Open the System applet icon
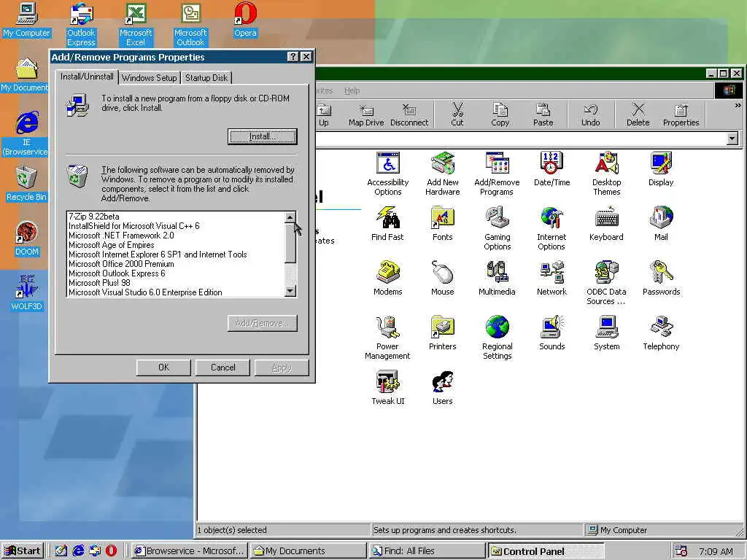This screenshot has height=560, width=747. click(606, 333)
